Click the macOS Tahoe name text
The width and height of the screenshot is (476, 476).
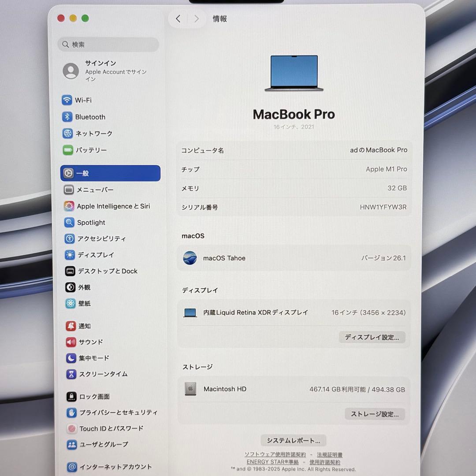[224, 258]
